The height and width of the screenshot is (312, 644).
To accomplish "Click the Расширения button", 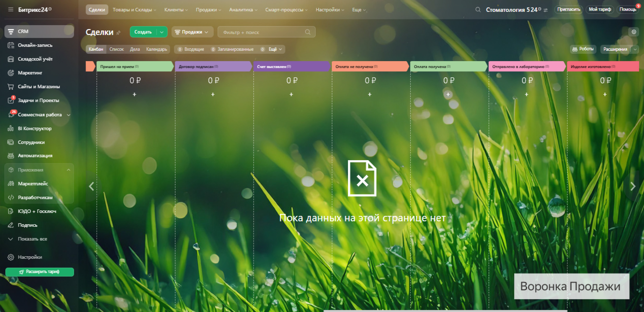I will click(615, 49).
